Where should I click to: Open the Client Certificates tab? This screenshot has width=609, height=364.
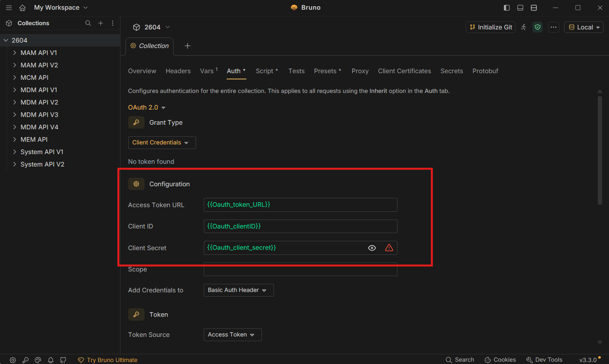(x=404, y=71)
